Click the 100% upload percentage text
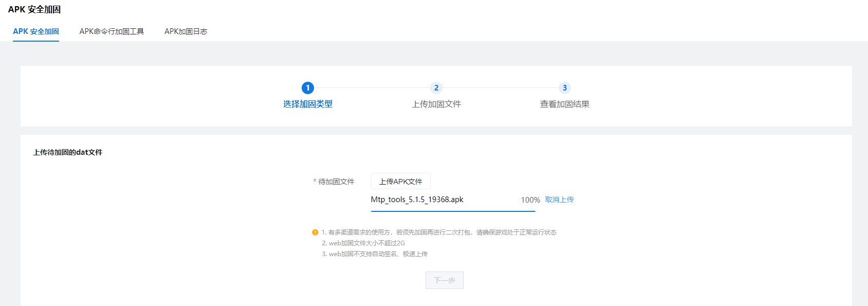Viewport: 868px width, 306px height. tap(530, 200)
